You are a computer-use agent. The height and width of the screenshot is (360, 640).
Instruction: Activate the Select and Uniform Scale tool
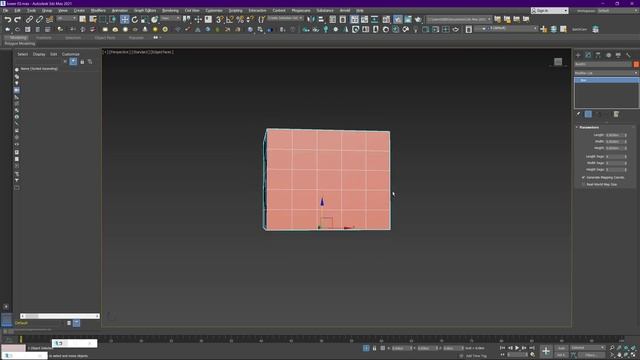pos(144,19)
